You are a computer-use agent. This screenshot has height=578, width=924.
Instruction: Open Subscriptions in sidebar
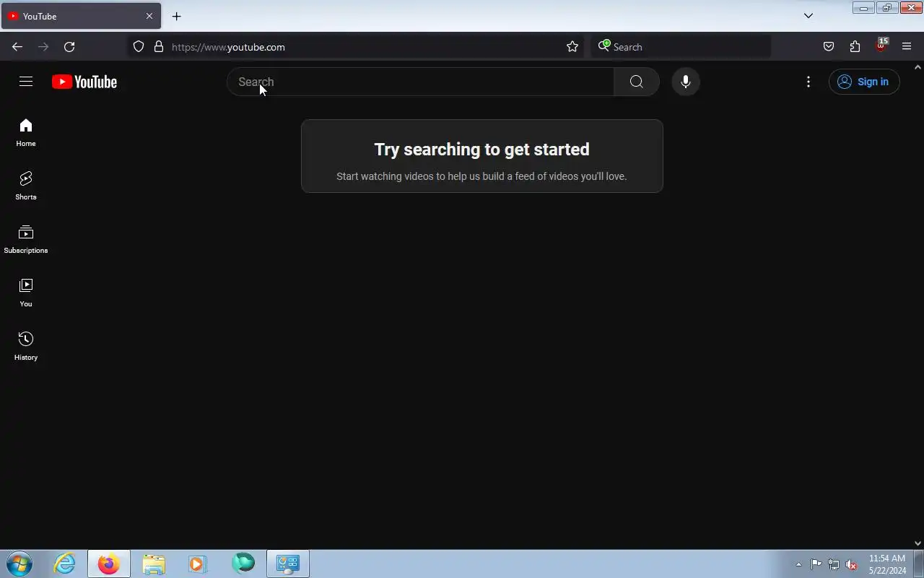[x=26, y=240]
